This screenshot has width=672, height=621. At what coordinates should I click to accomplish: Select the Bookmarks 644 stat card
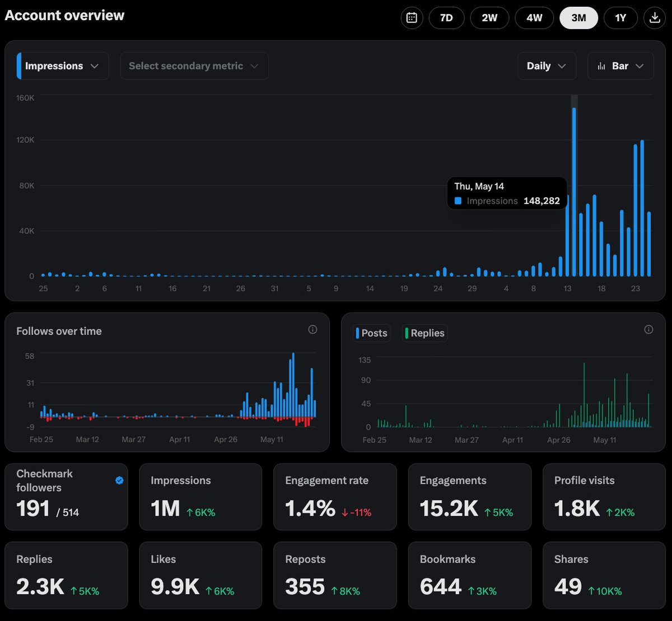point(470,575)
